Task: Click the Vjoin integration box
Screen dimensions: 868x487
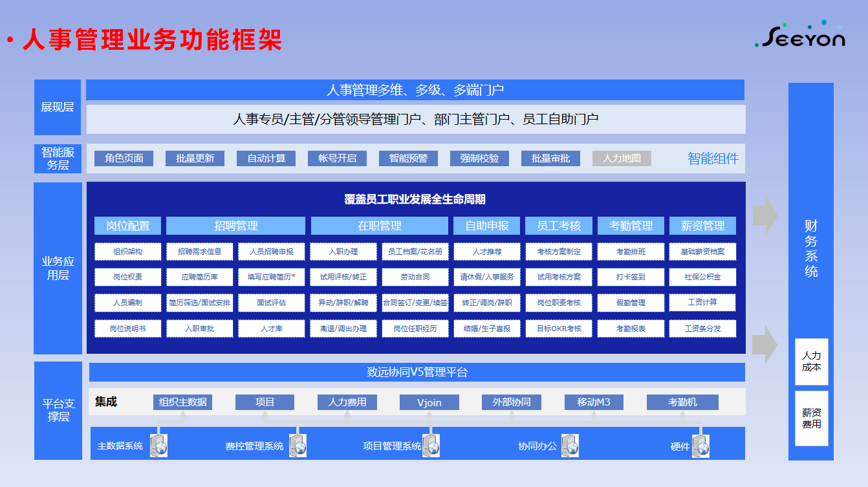Action: [x=429, y=402]
